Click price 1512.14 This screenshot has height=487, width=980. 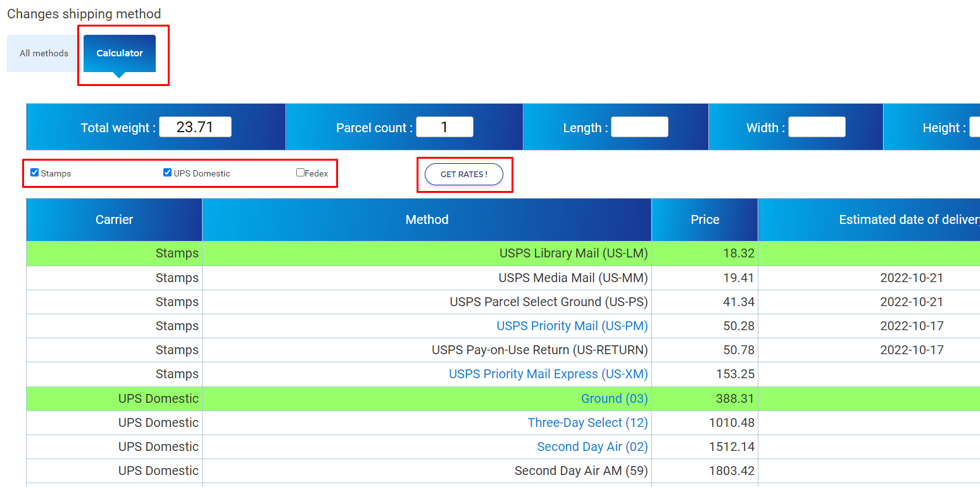732,447
